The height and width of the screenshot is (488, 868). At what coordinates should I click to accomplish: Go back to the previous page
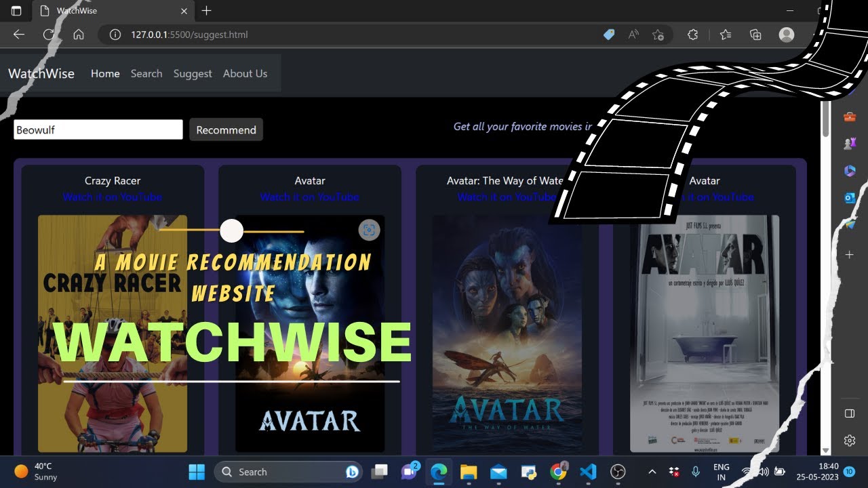(x=19, y=35)
